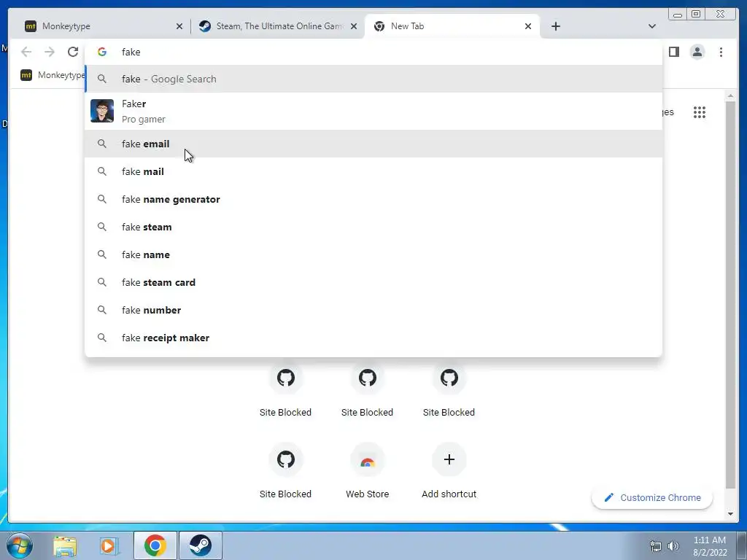
Task: Open the bottom-row Site Blocked shortcut
Action: tap(285, 470)
